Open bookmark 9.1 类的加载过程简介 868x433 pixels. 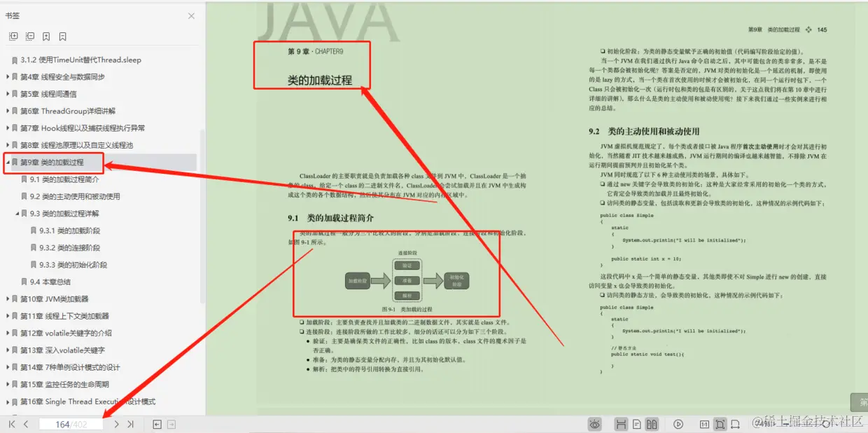64,179
